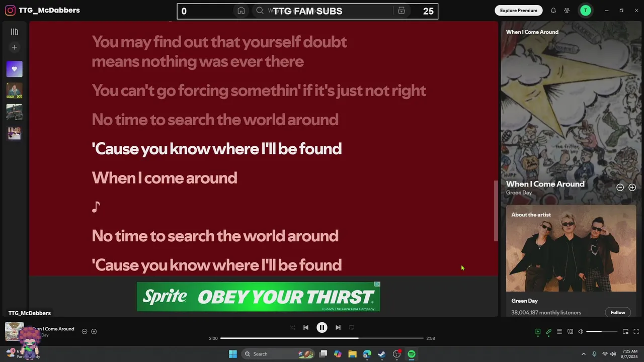The width and height of the screenshot is (644, 362).
Task: Open Steam from the taskbar
Action: pos(382,354)
